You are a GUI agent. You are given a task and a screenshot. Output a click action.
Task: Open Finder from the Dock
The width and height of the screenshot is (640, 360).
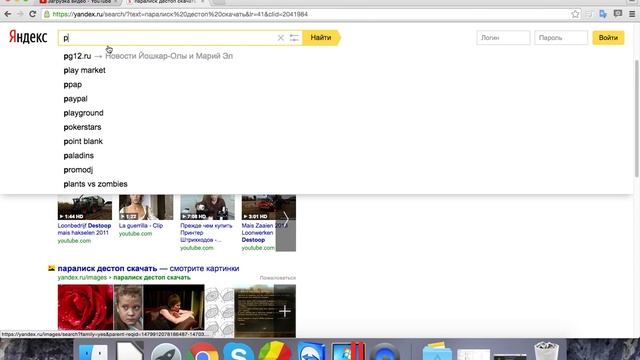[93, 352]
